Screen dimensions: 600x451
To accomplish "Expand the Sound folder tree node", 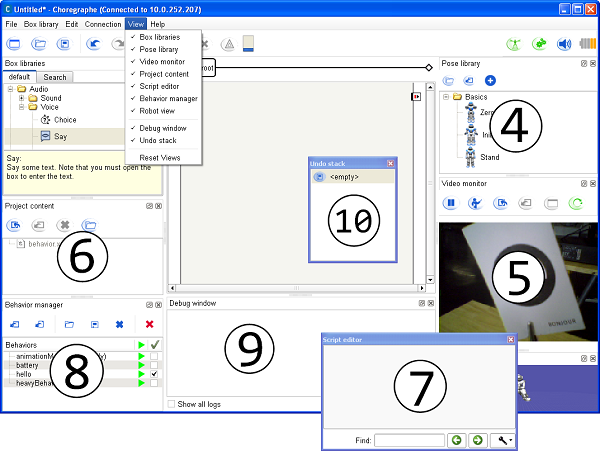I will [x=20, y=99].
